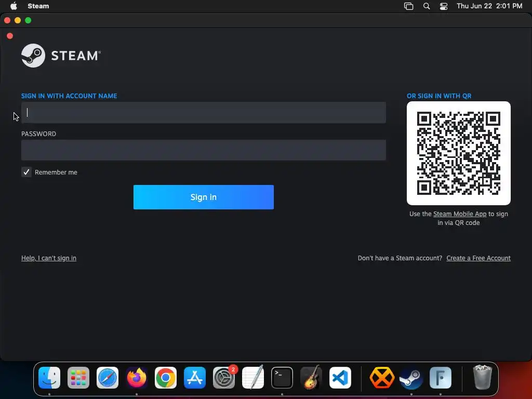Open the orange X app in dock

[382, 378]
